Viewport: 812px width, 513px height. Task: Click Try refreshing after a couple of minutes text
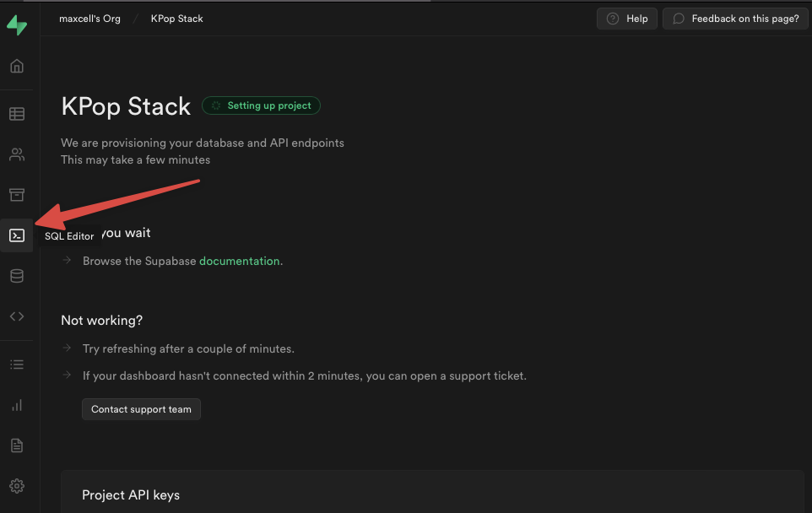[188, 349]
